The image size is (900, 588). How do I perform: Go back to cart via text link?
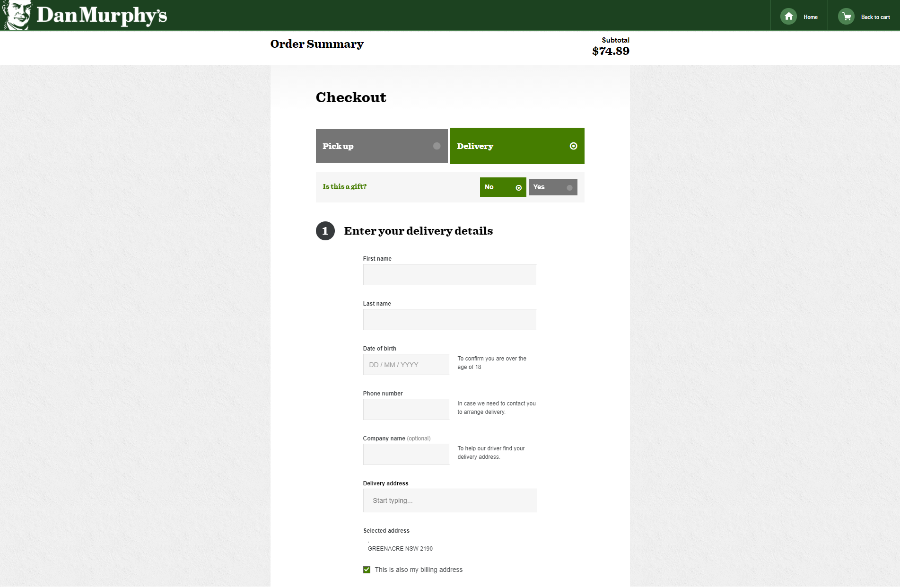(x=875, y=17)
